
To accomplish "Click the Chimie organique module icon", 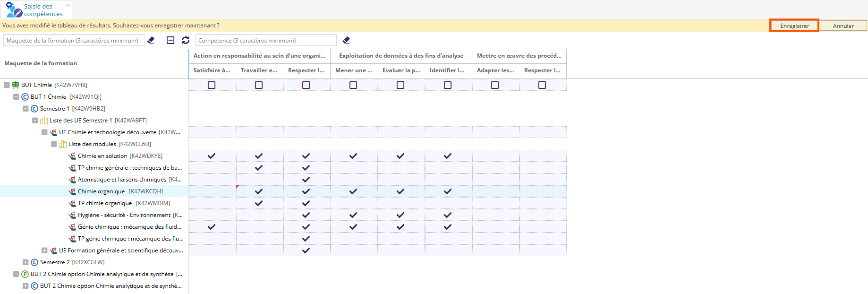I will click(72, 191).
